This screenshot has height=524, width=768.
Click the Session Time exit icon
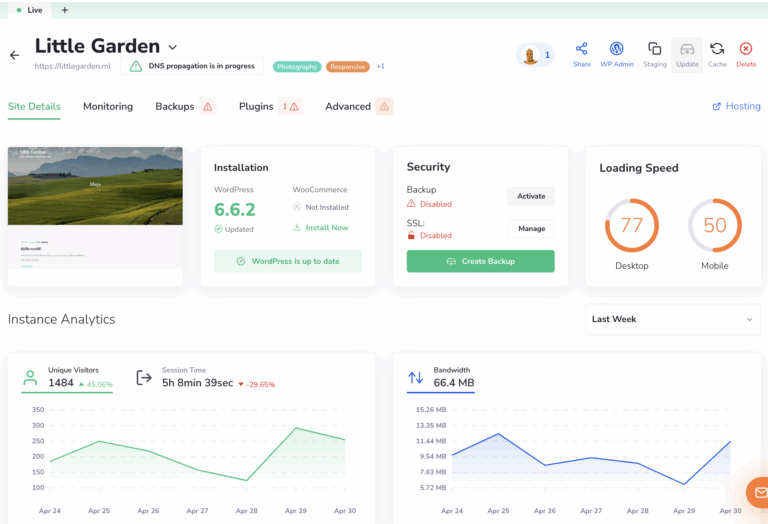[144, 378]
